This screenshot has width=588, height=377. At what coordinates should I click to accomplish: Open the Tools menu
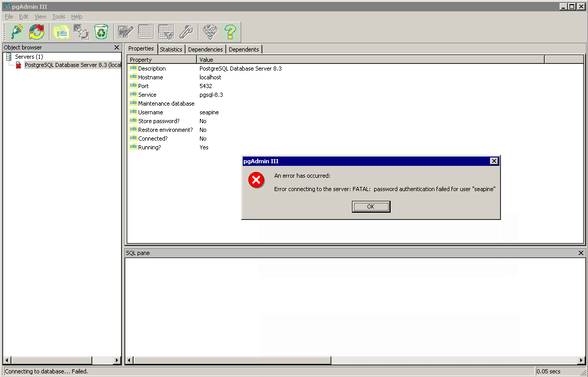coord(59,16)
